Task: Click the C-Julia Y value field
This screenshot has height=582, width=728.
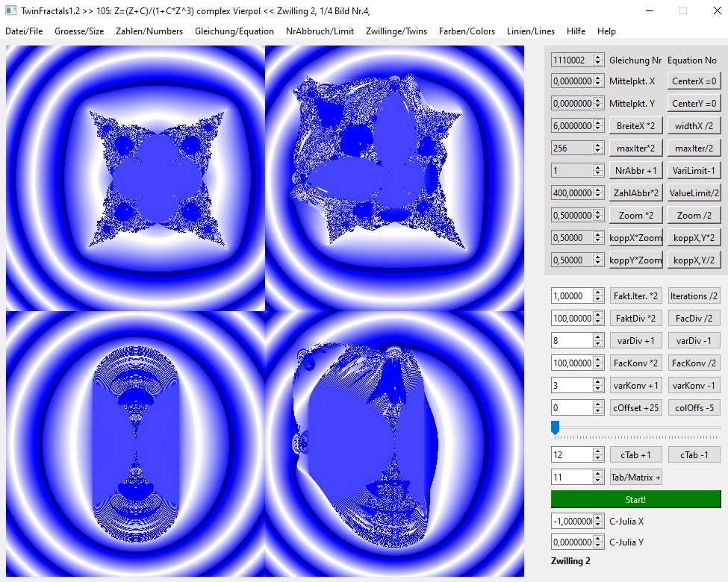Action: coord(572,542)
